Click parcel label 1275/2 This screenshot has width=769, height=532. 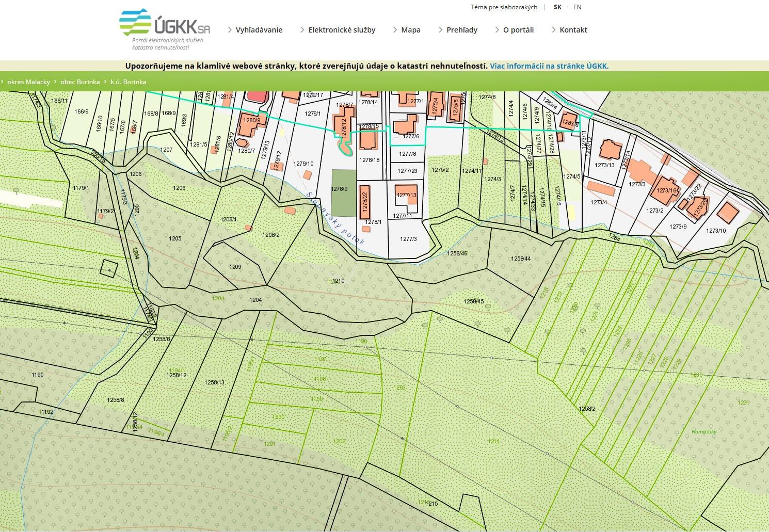pyautogui.click(x=440, y=170)
